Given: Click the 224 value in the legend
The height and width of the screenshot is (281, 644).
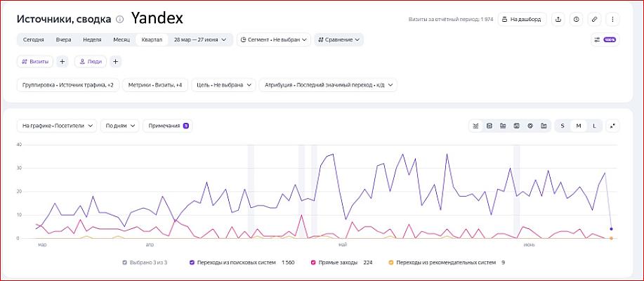Looking at the screenshot, I should point(367,262).
